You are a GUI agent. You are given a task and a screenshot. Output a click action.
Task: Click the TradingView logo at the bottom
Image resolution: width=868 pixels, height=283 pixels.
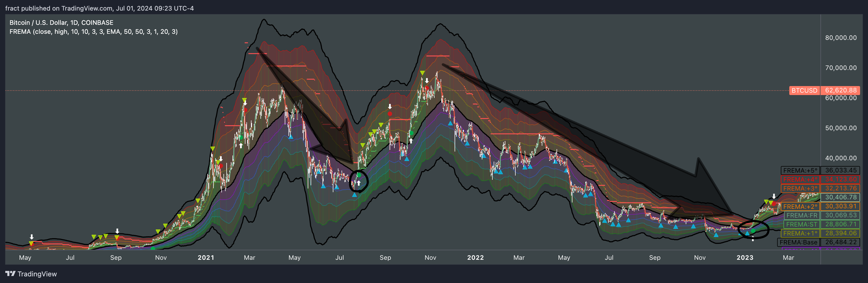[x=31, y=274]
